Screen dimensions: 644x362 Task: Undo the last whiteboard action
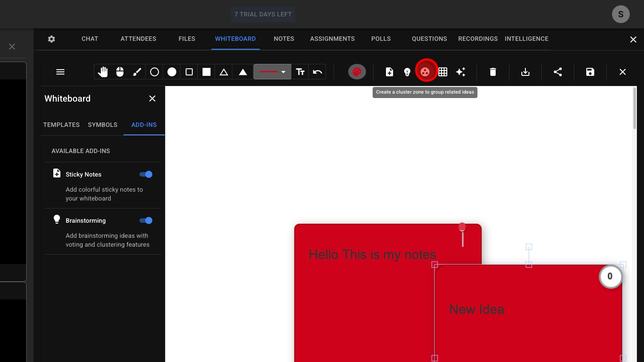pyautogui.click(x=318, y=72)
